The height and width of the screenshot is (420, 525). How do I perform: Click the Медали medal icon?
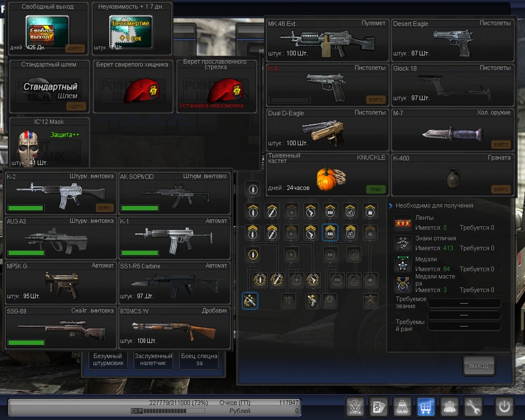[403, 264]
